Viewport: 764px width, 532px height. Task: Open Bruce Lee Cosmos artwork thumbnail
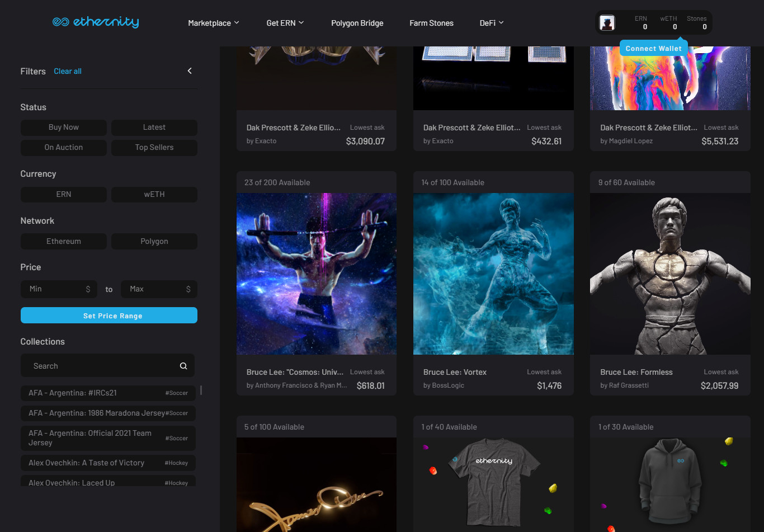[317, 274]
